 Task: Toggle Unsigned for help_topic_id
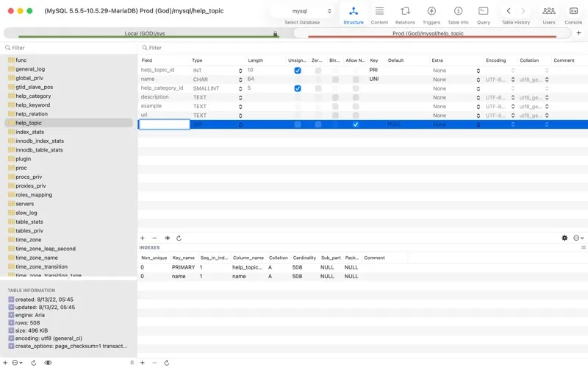click(298, 70)
